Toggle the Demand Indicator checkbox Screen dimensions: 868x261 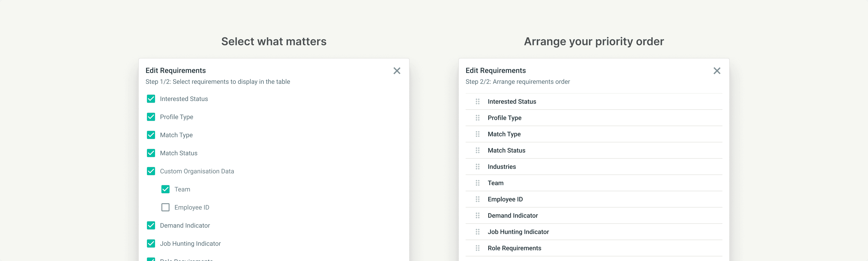coord(151,225)
